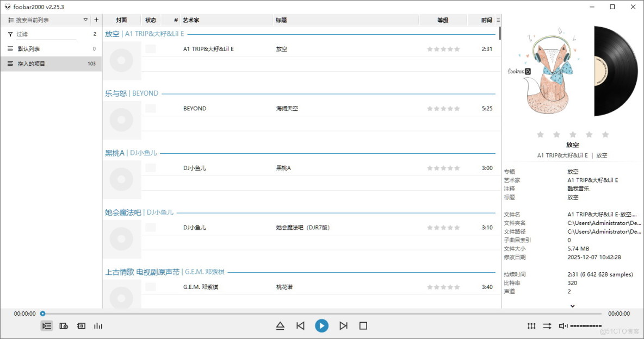Open the search dropdown arrow
The height and width of the screenshot is (339, 644).
pyautogui.click(x=85, y=20)
